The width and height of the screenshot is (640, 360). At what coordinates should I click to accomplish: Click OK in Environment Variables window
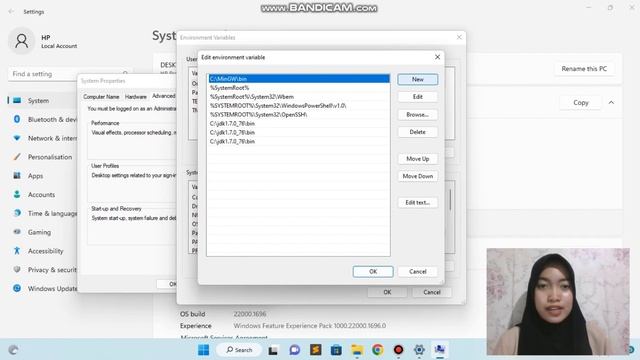coord(387,292)
